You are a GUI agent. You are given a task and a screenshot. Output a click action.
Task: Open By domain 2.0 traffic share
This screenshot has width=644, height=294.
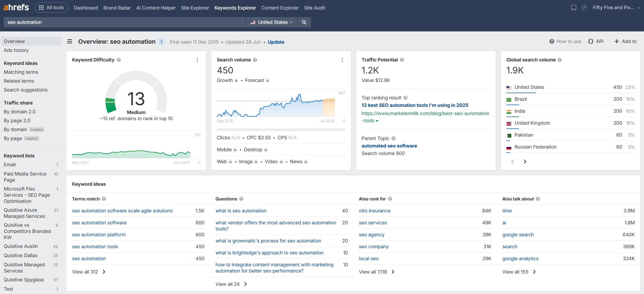19,112
